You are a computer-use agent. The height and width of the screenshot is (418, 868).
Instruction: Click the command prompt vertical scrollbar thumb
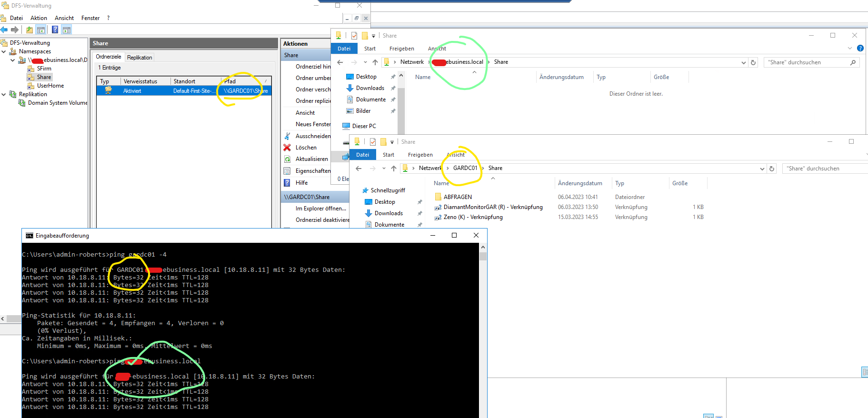[x=483, y=257]
